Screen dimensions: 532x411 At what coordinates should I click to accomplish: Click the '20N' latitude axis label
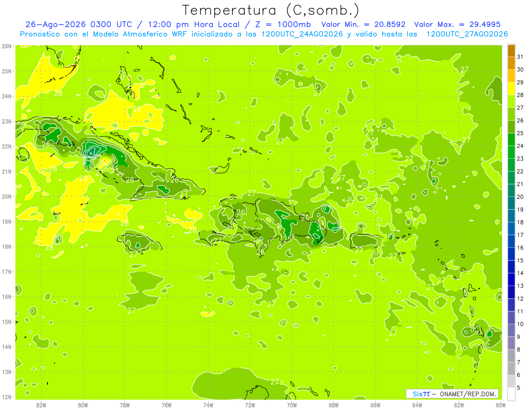click(x=7, y=196)
